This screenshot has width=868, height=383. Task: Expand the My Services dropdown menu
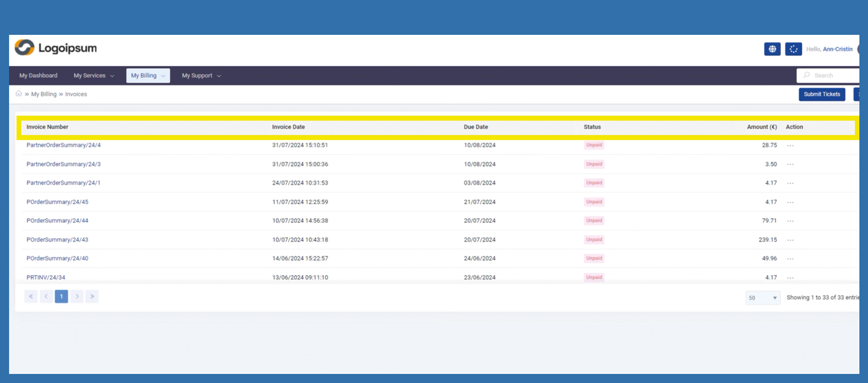tap(94, 76)
